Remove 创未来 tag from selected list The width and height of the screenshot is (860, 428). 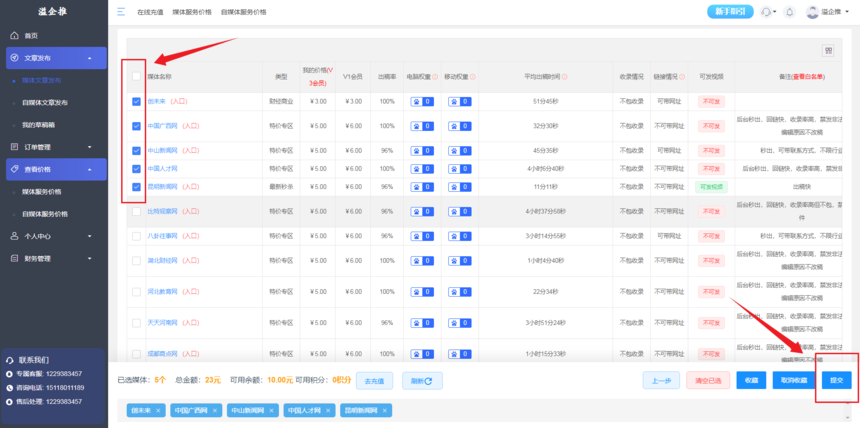coord(158,410)
